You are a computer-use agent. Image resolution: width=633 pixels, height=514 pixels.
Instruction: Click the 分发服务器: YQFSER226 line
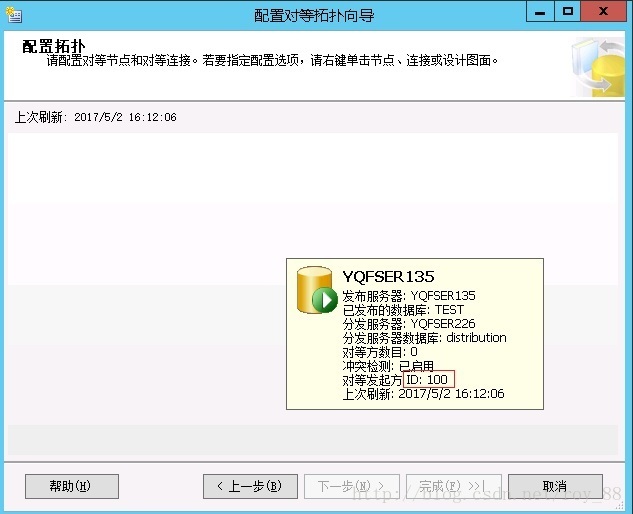coord(409,324)
